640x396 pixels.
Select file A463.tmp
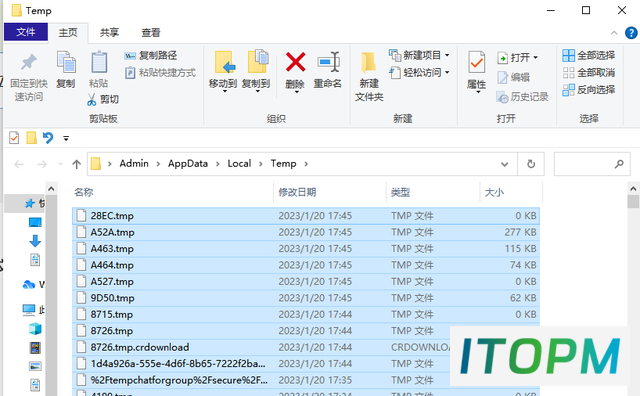point(306,249)
